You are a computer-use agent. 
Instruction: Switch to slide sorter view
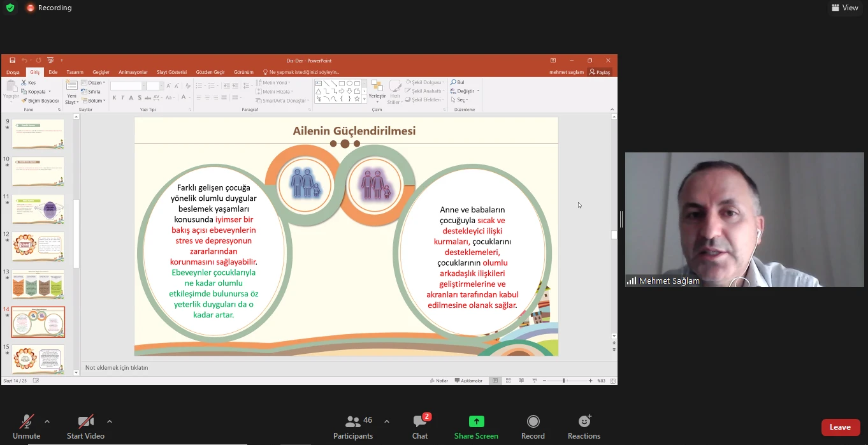pyautogui.click(x=508, y=381)
